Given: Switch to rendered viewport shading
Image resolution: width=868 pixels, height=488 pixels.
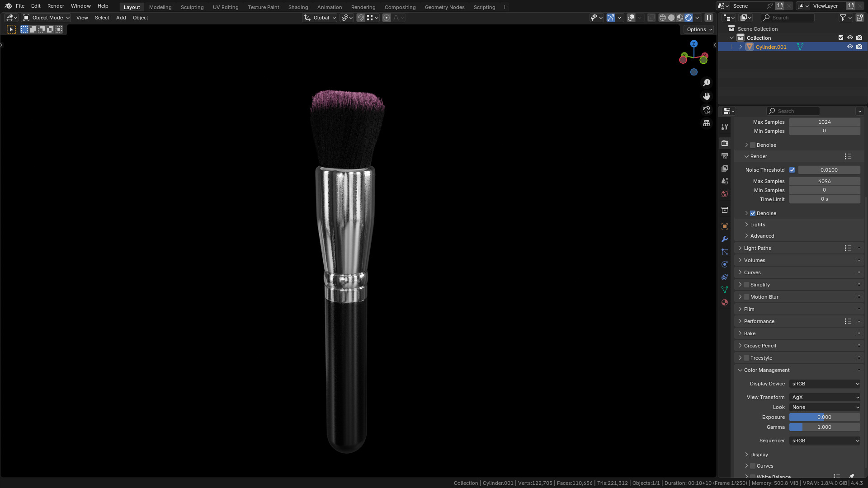Looking at the screenshot, I should coord(689,18).
